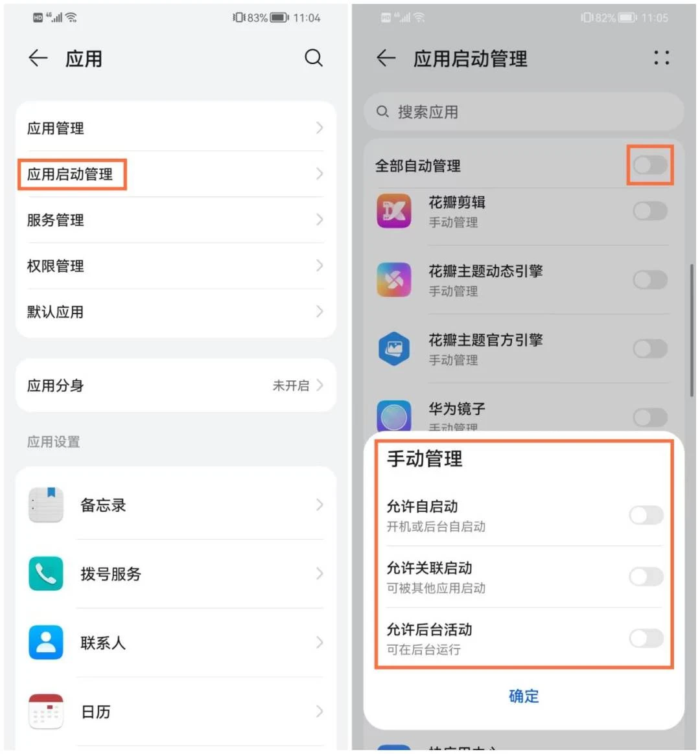Go back from 应用启动管理 screen
700x754 pixels.
click(386, 58)
